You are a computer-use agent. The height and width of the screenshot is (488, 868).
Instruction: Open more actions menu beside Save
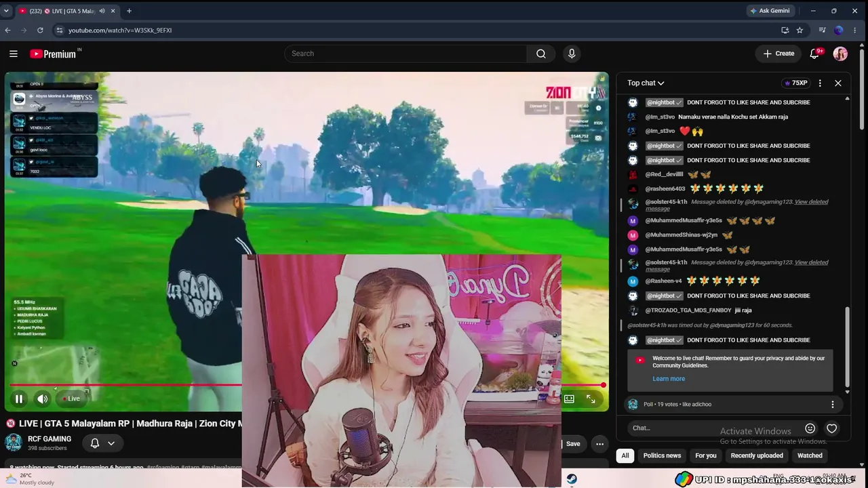pos(599,444)
